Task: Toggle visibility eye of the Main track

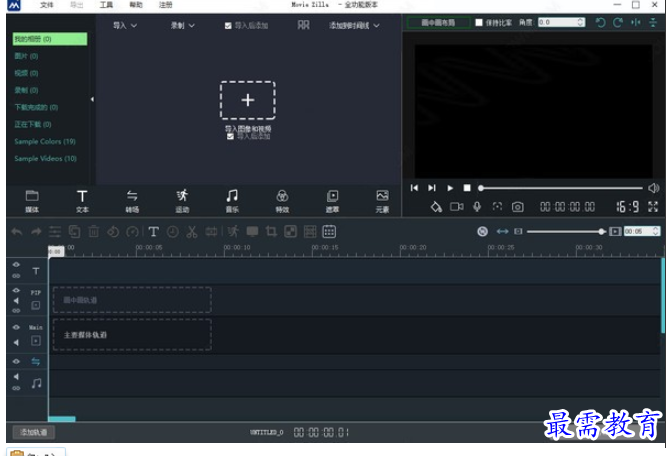Action: coord(16,327)
